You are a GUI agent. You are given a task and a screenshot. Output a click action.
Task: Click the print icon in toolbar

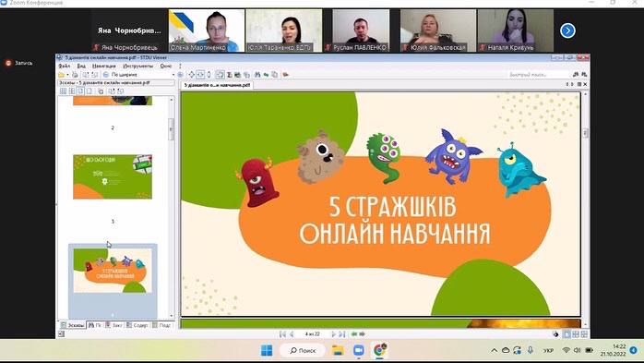pos(75,75)
